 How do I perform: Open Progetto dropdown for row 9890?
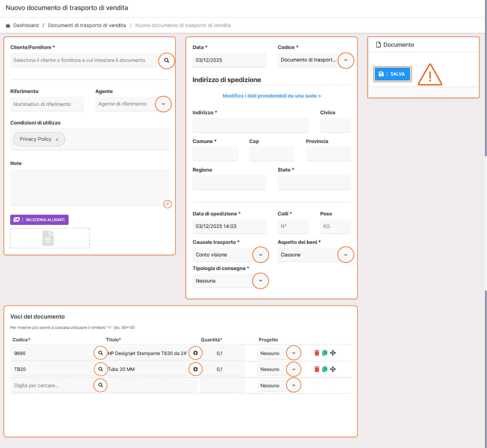294,353
